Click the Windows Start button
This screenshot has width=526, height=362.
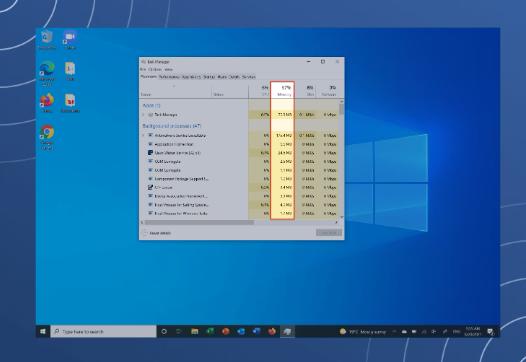click(43, 331)
